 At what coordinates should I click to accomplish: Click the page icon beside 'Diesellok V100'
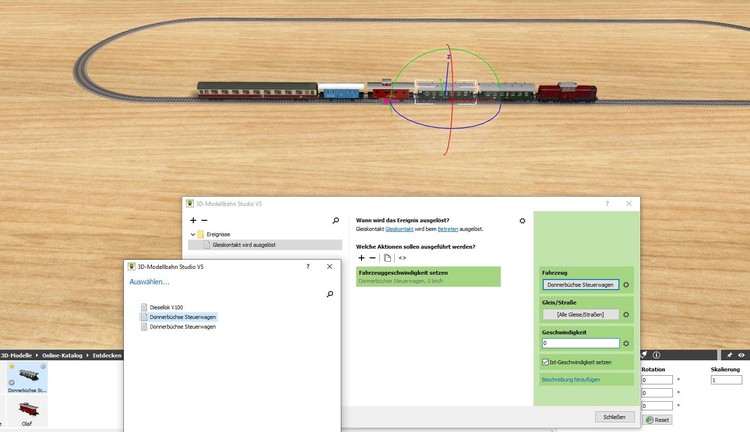point(144,307)
